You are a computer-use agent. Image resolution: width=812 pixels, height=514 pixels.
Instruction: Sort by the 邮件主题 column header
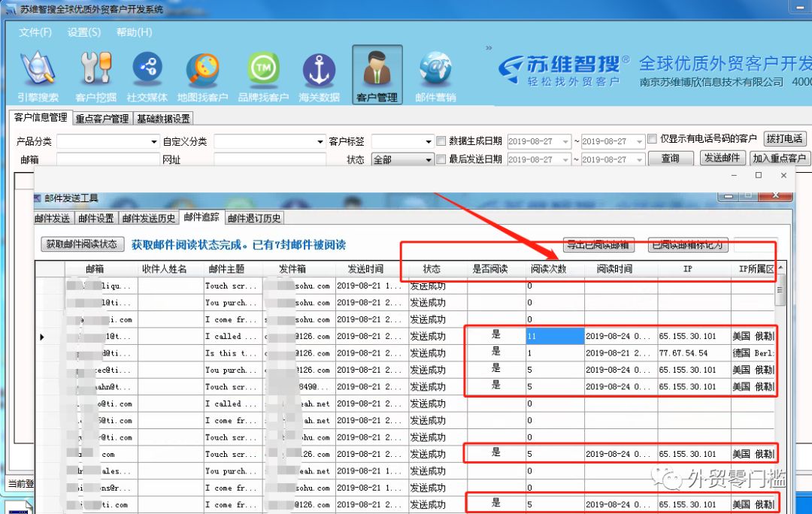point(234,268)
